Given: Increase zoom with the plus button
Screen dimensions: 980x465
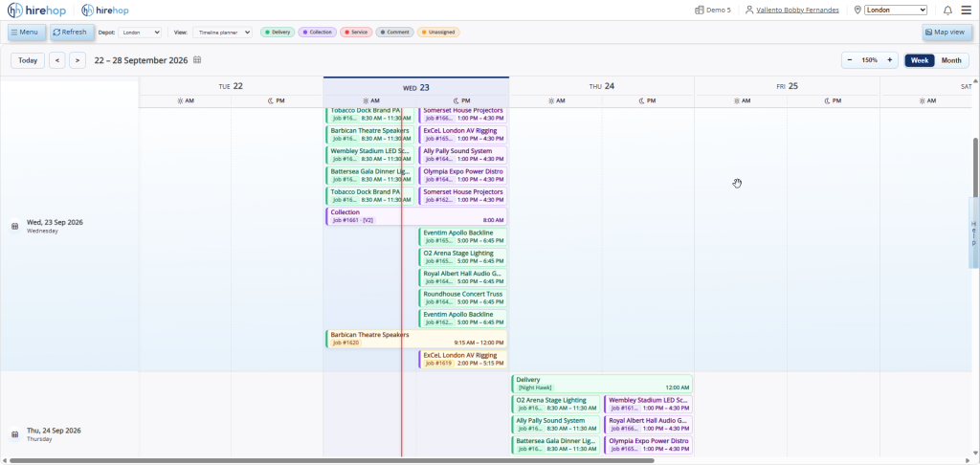Looking at the screenshot, I should pos(889,60).
